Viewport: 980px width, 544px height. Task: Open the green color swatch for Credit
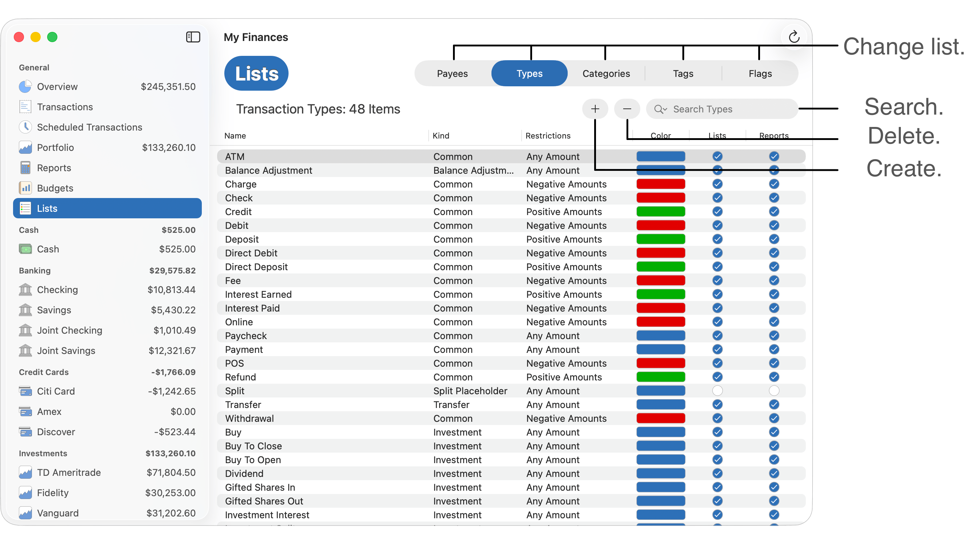tap(661, 212)
